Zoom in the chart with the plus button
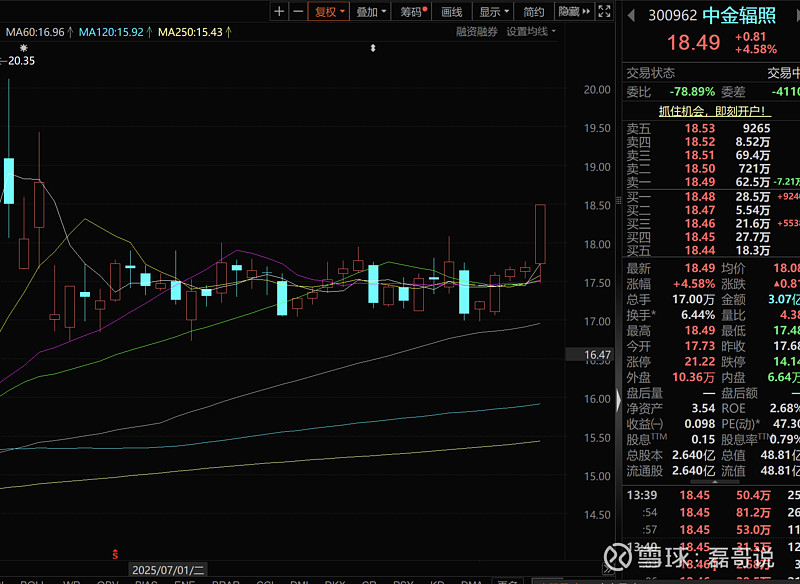Image resolution: width=800 pixels, height=584 pixels. click(x=279, y=11)
